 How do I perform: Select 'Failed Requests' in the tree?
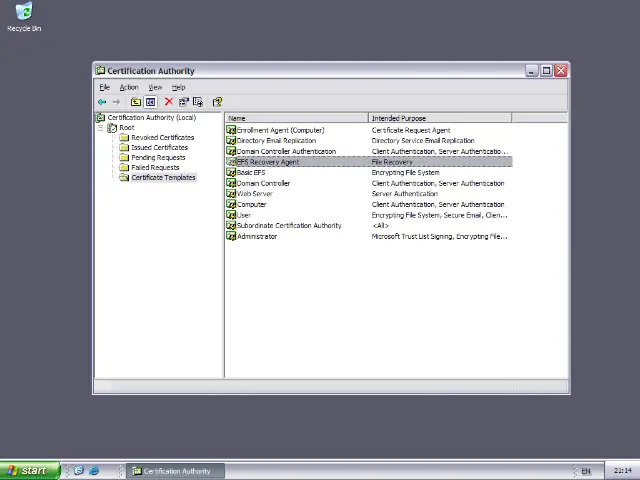click(155, 167)
